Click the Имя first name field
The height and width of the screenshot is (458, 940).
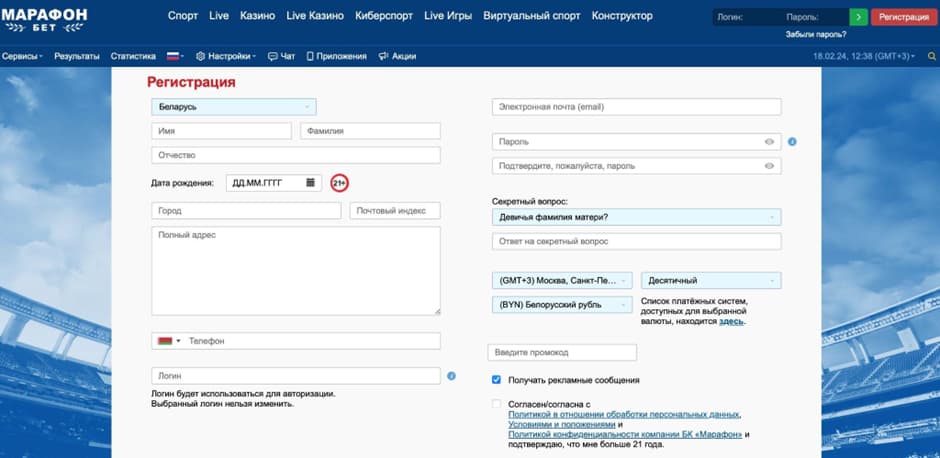[x=221, y=131]
